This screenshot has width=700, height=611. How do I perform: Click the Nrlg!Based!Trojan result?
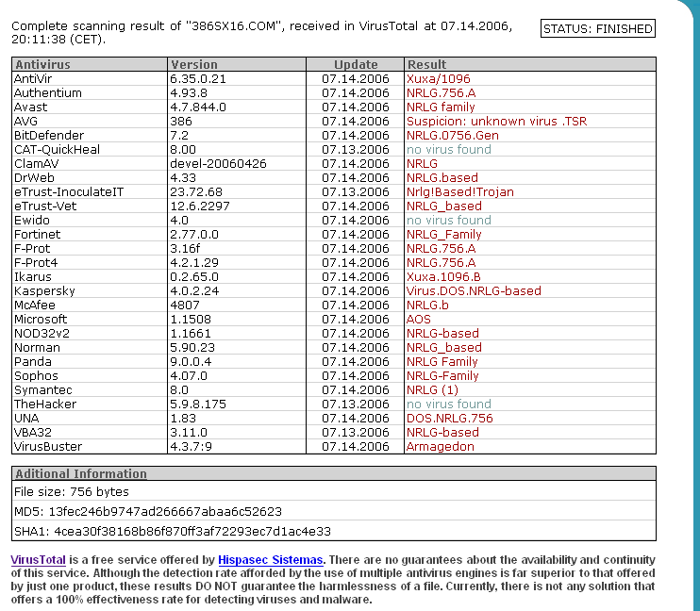coord(459,192)
